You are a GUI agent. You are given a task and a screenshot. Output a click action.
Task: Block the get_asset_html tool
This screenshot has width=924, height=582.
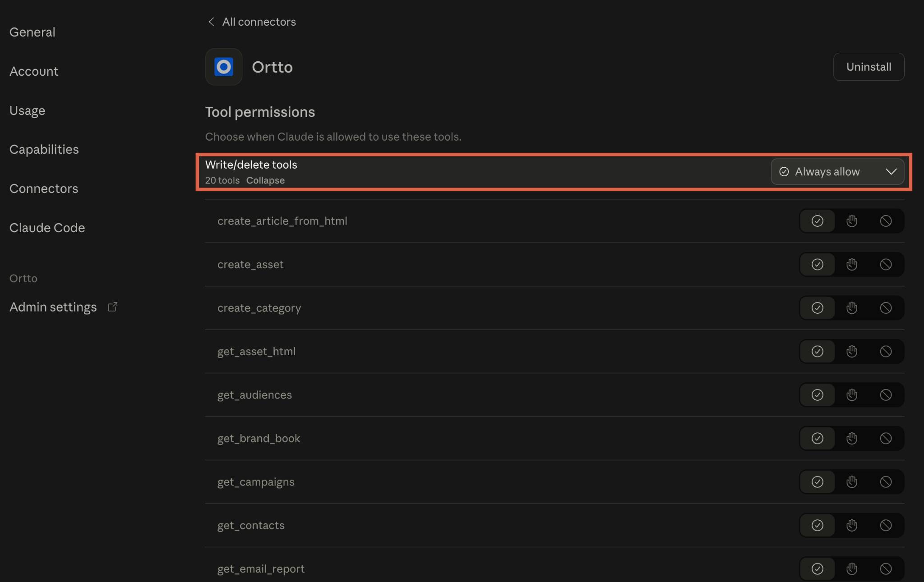(x=886, y=352)
